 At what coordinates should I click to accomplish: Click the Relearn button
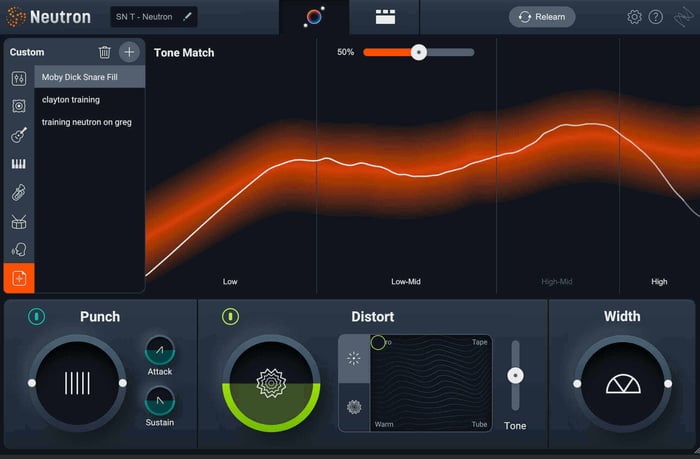coord(542,17)
